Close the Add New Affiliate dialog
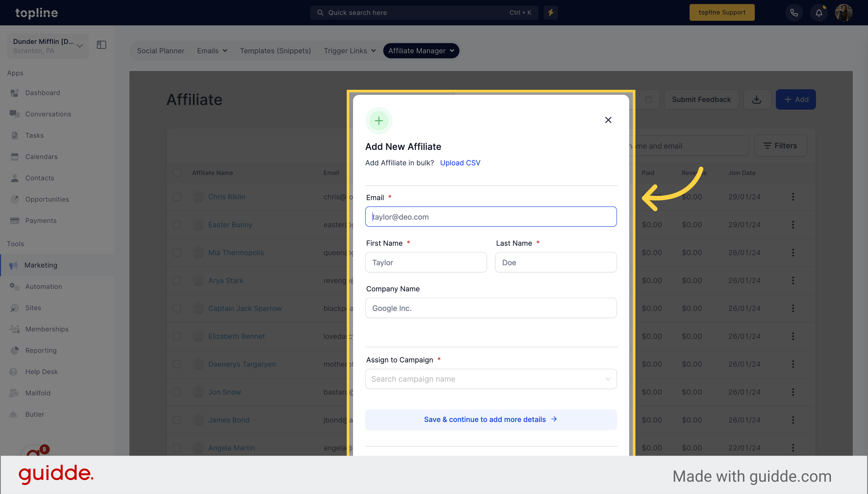 pos(608,120)
